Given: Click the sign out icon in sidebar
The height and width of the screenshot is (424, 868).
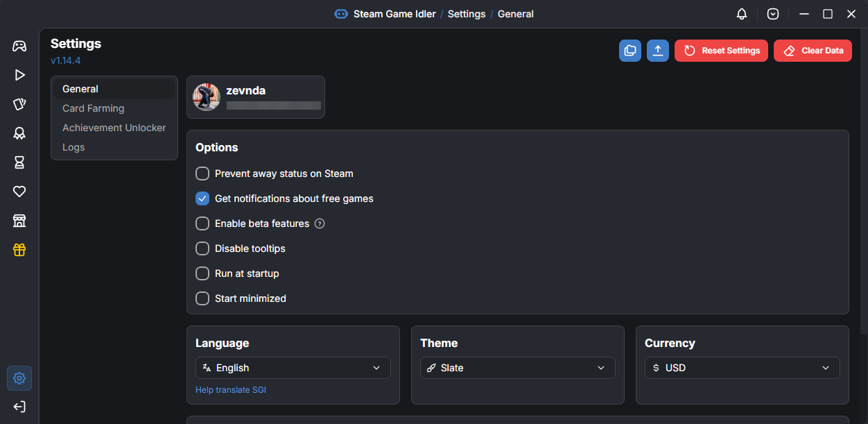Looking at the screenshot, I should [x=19, y=407].
